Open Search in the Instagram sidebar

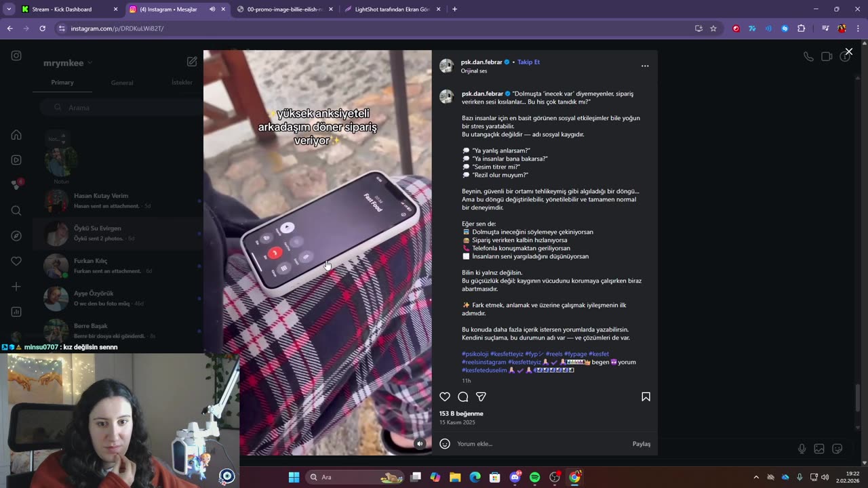click(x=16, y=211)
